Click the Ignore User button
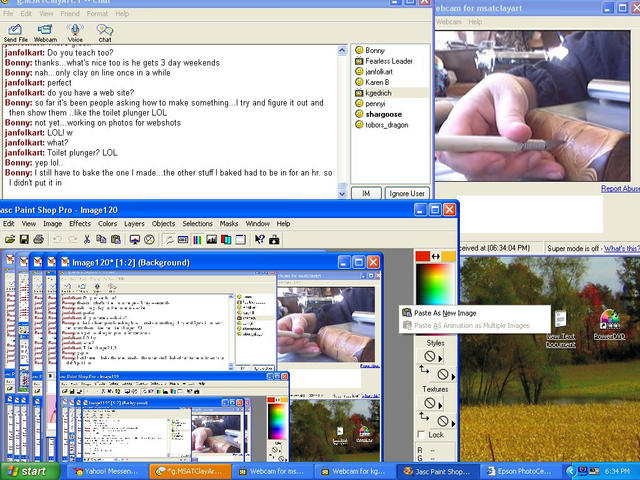640x480 pixels. [407, 193]
